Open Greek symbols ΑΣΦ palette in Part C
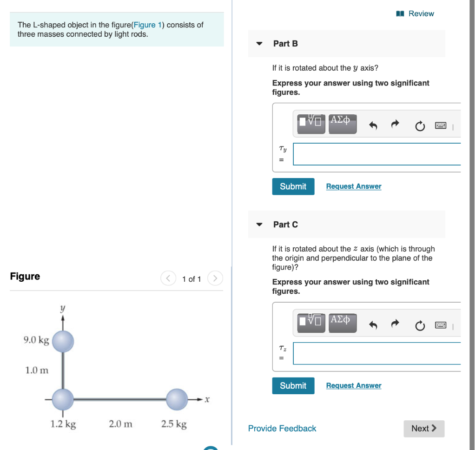Screen dimensions: 476x450 pyautogui.click(x=343, y=323)
